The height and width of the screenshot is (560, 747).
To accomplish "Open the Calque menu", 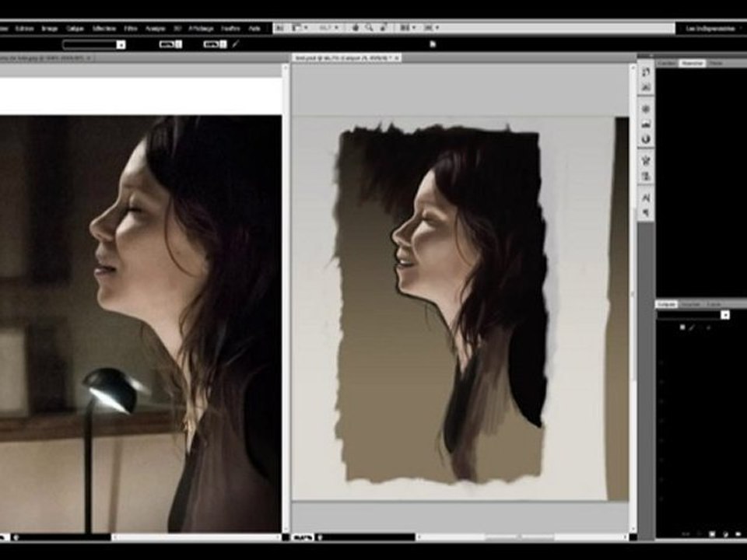I will point(75,29).
